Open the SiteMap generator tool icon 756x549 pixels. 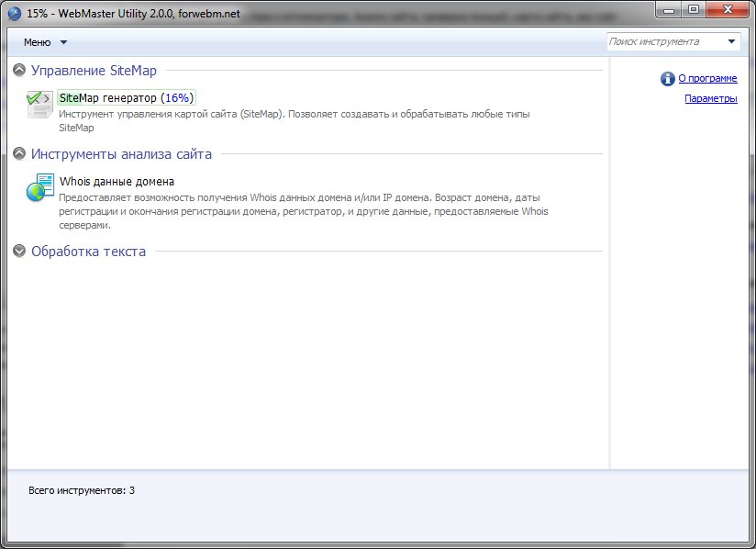[39, 104]
